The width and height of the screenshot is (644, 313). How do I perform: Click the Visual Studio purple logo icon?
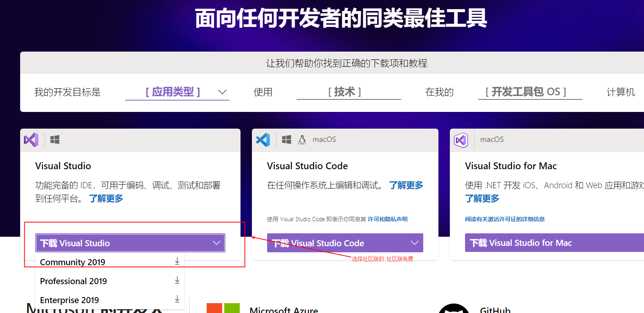tap(31, 140)
